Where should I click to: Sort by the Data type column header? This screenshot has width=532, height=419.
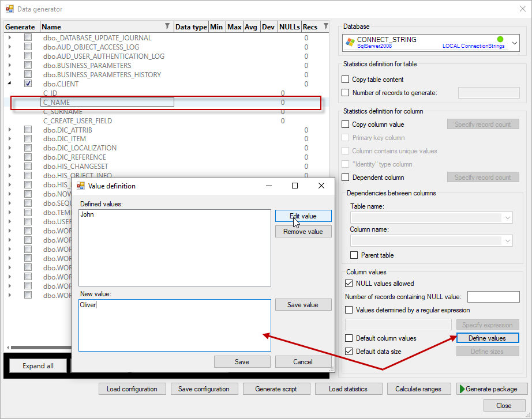click(x=191, y=27)
